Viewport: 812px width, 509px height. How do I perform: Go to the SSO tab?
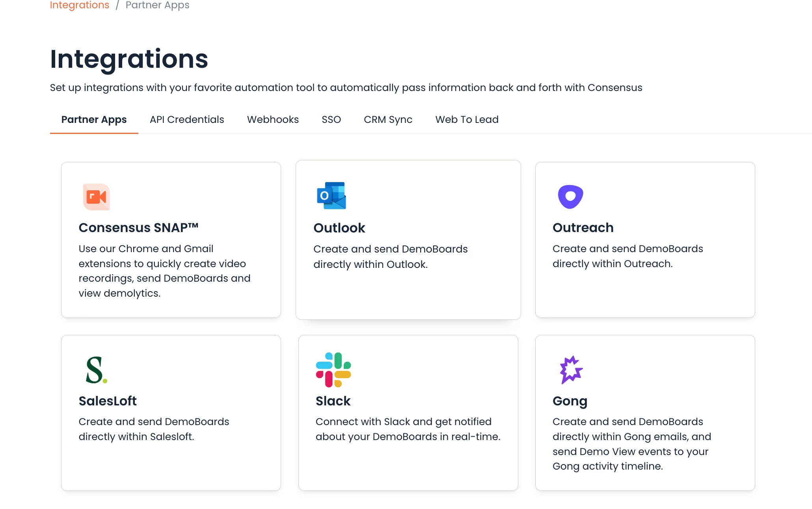coord(331,119)
